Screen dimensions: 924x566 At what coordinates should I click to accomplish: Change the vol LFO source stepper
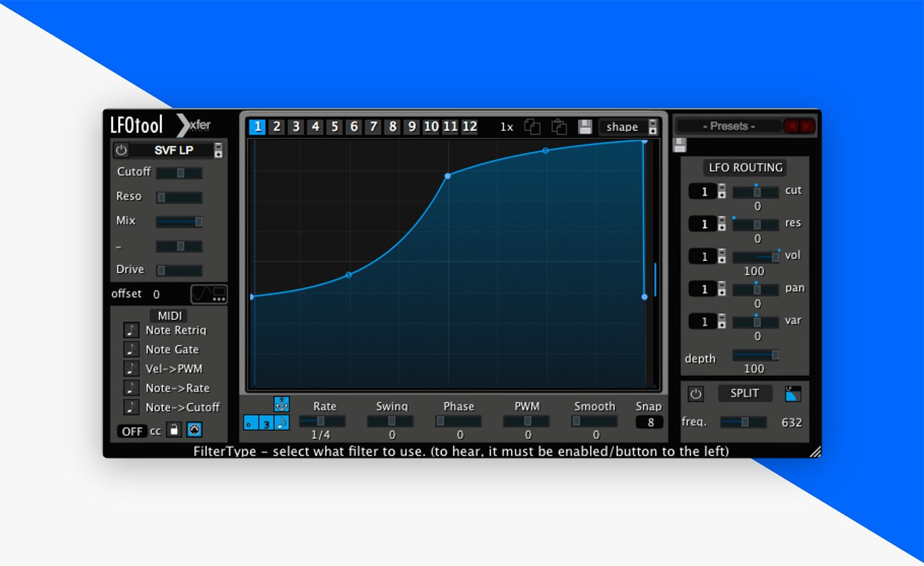point(721,257)
